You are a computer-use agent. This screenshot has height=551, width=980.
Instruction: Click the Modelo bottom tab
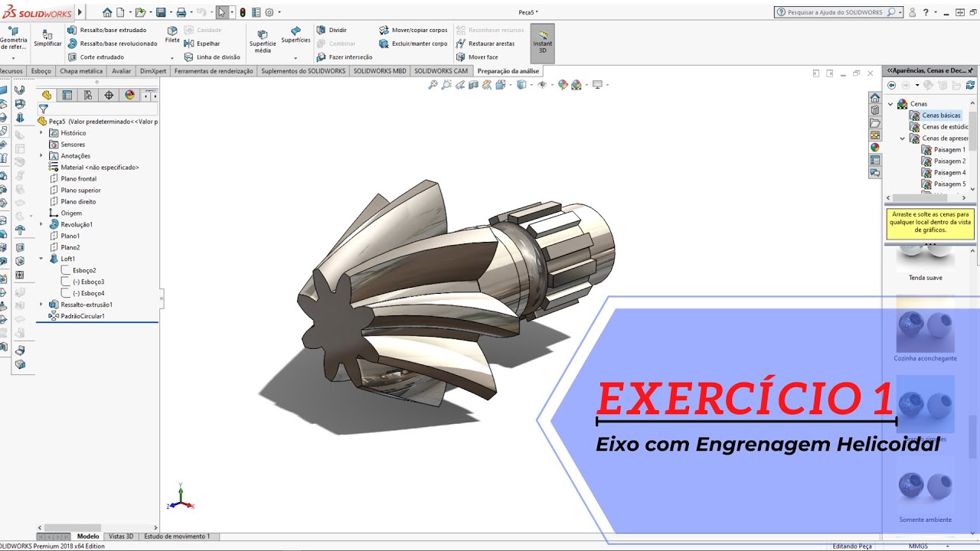click(x=88, y=536)
